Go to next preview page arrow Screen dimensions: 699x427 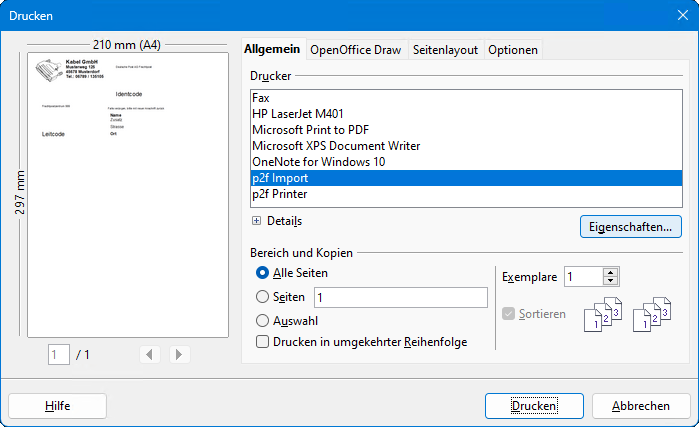coord(180,354)
